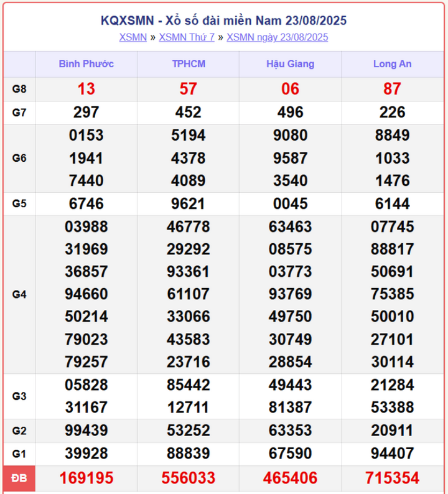Click G6 number 4378

pyautogui.click(x=189, y=158)
